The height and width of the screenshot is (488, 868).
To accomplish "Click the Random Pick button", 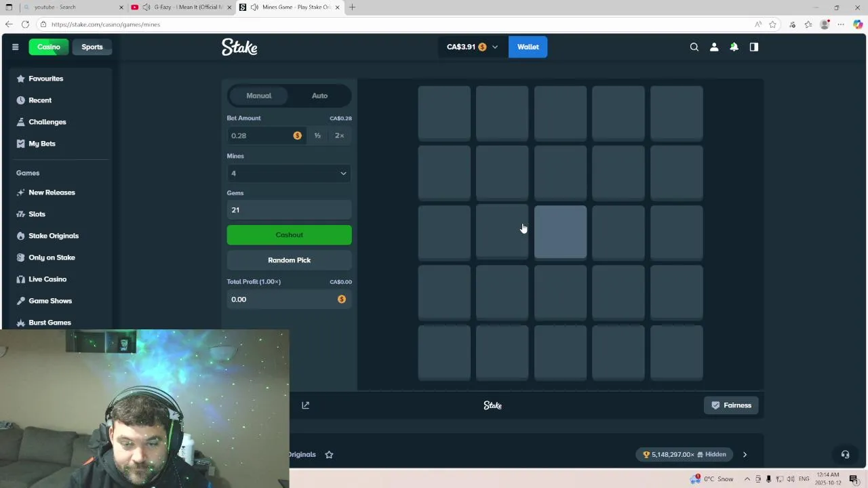I will [289, 260].
